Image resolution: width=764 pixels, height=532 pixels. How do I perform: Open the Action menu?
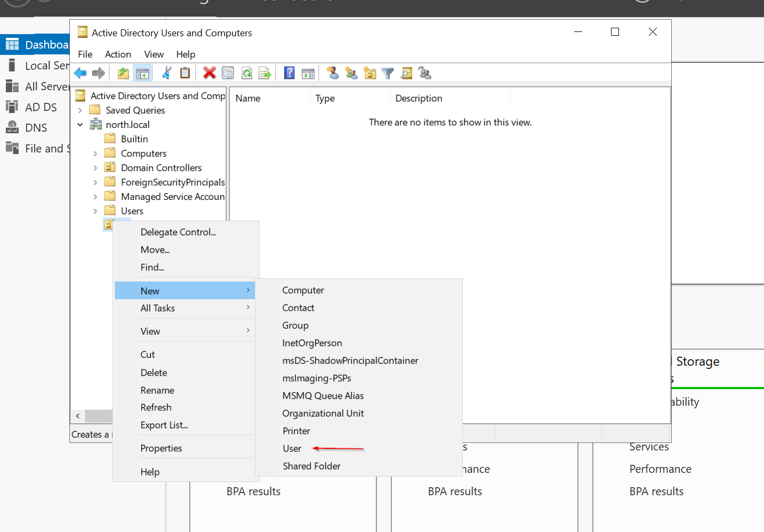(118, 54)
